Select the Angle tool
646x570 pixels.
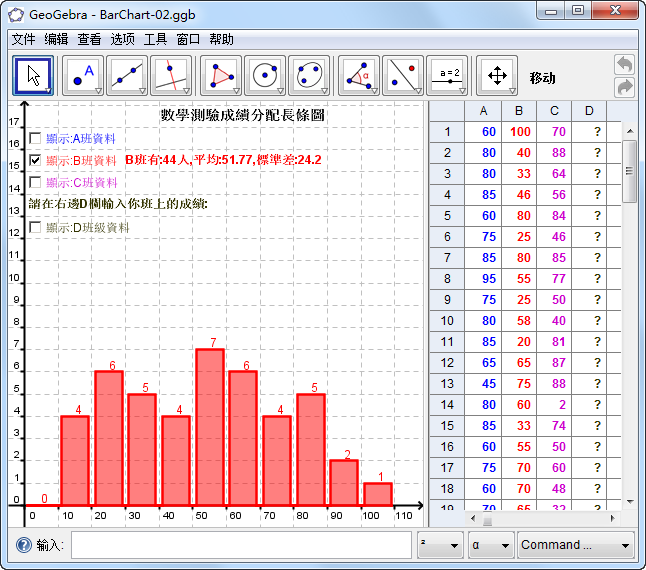[x=359, y=76]
